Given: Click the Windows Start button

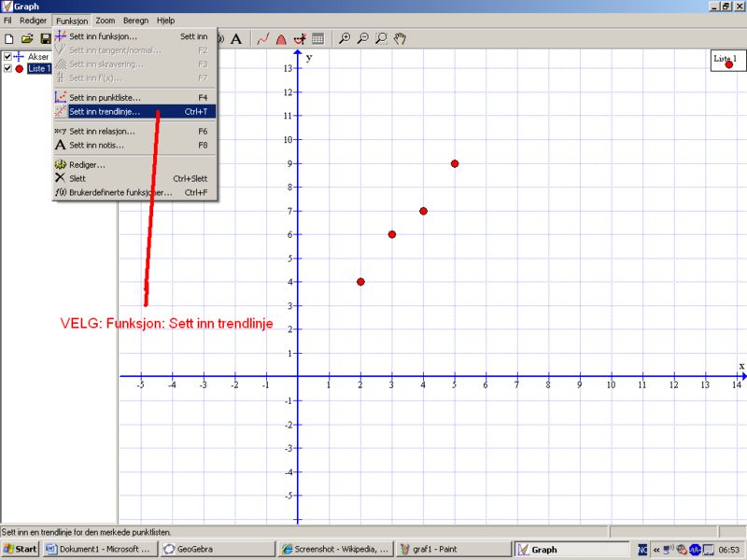Looking at the screenshot, I should point(20,549).
